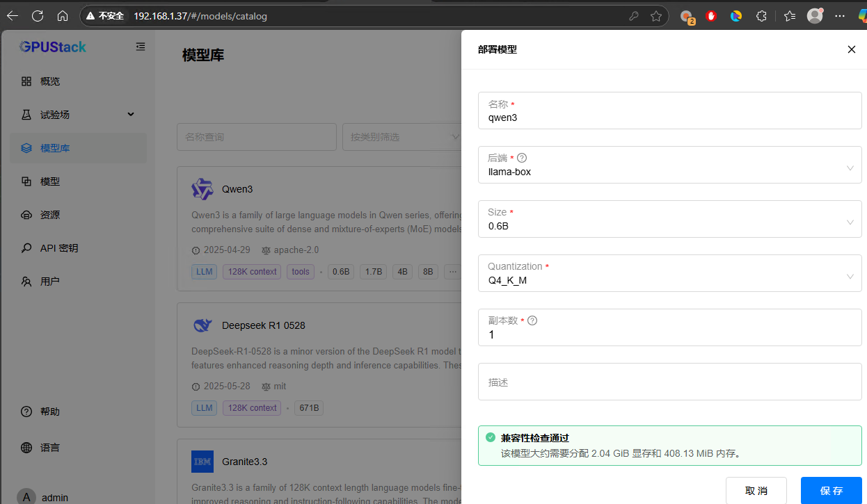The image size is (867, 504).
Task: Open the 后端 llama-box dropdown
Action: coord(669,165)
